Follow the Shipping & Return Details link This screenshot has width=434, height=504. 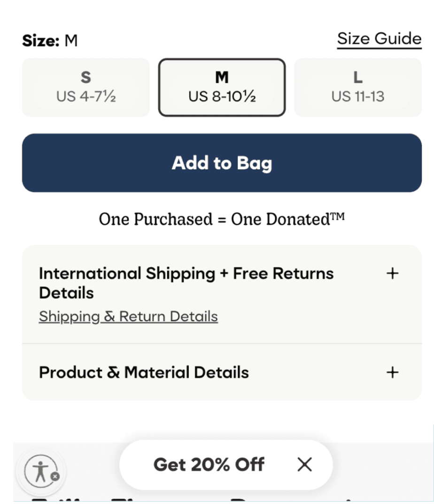click(x=128, y=316)
